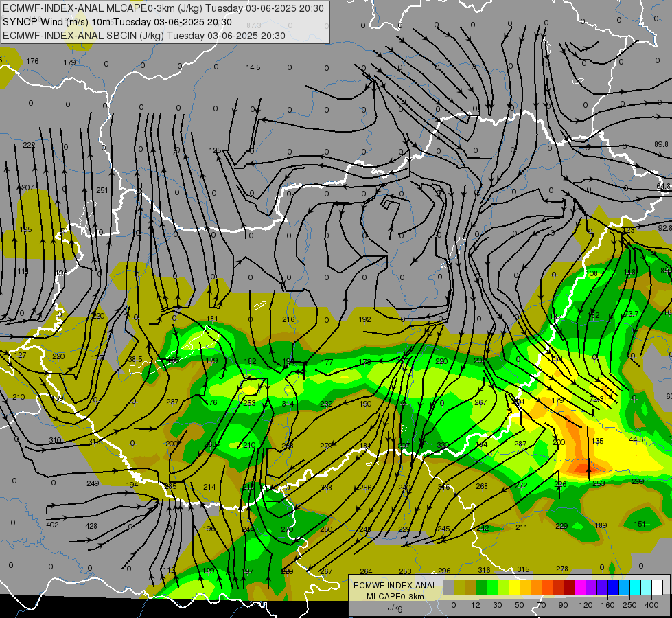The width and height of the screenshot is (672, 618).
Task: Click the legend ECMWF-INDEX-ANAL label
Action: (395, 586)
